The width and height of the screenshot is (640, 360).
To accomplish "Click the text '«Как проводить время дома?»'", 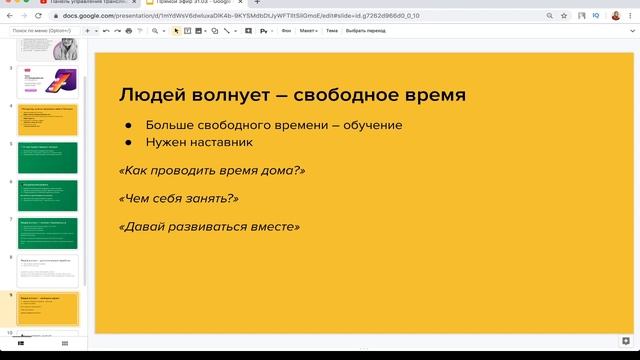I will [x=212, y=170].
